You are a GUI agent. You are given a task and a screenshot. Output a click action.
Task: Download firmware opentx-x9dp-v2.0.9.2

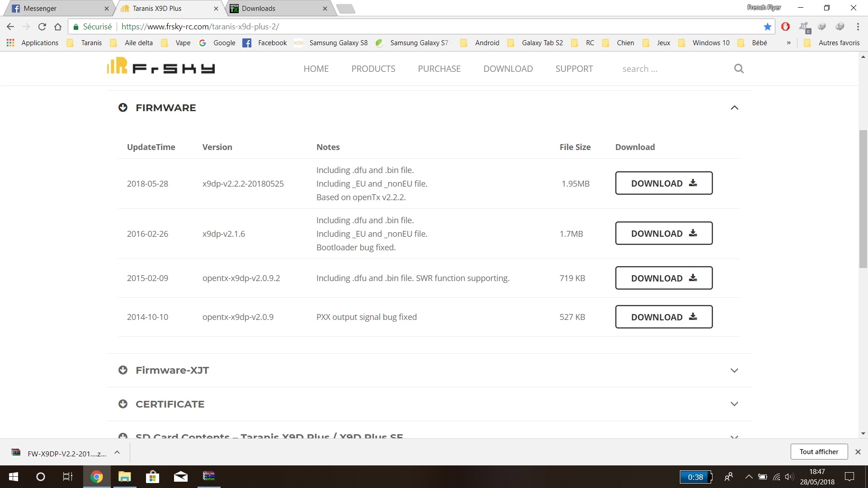[x=664, y=278]
